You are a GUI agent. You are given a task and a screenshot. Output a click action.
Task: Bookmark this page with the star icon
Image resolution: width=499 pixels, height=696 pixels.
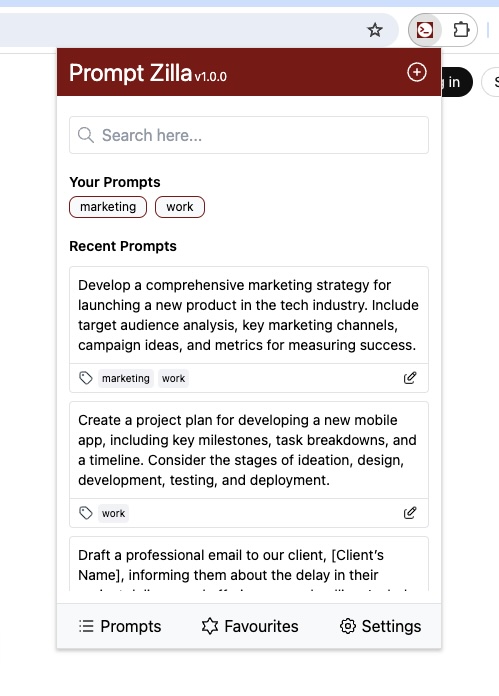point(375,30)
